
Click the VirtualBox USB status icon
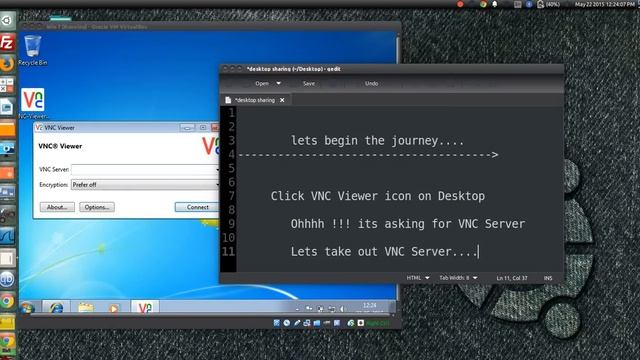point(297,323)
